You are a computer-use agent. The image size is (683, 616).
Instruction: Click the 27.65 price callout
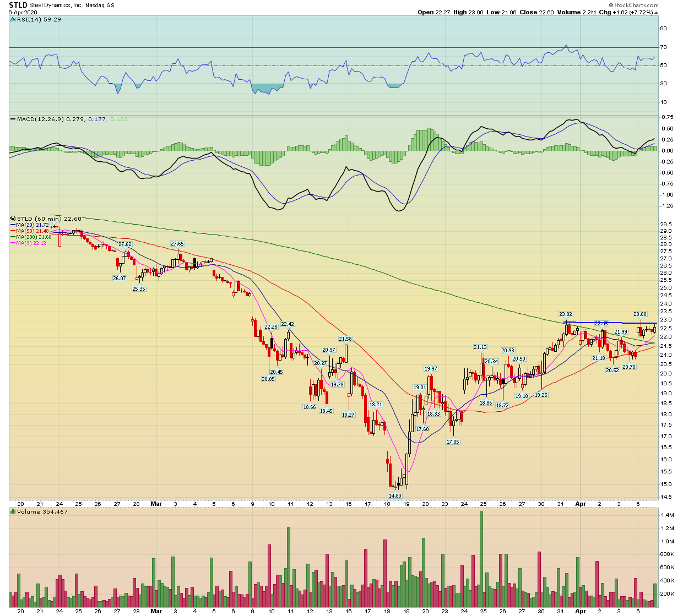click(177, 243)
